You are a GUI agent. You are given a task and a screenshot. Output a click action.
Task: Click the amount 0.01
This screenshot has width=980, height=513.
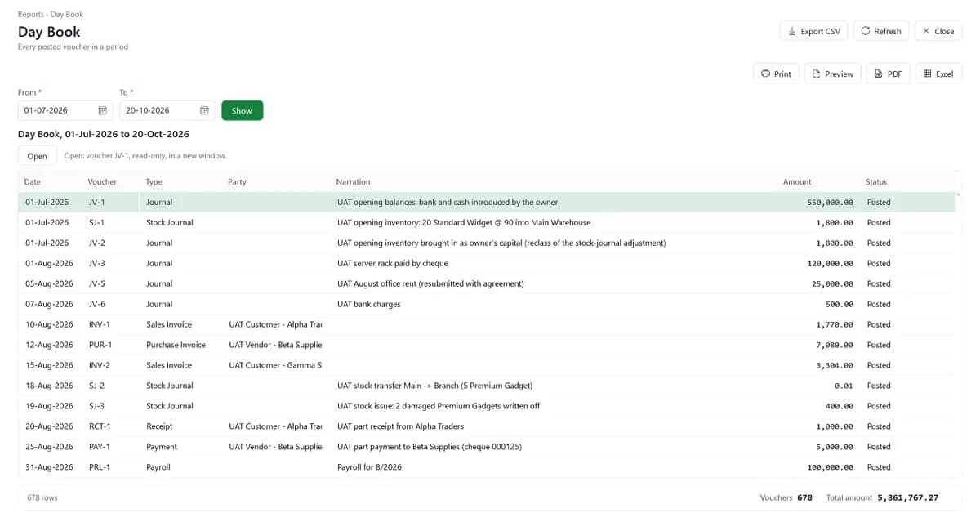(844, 386)
